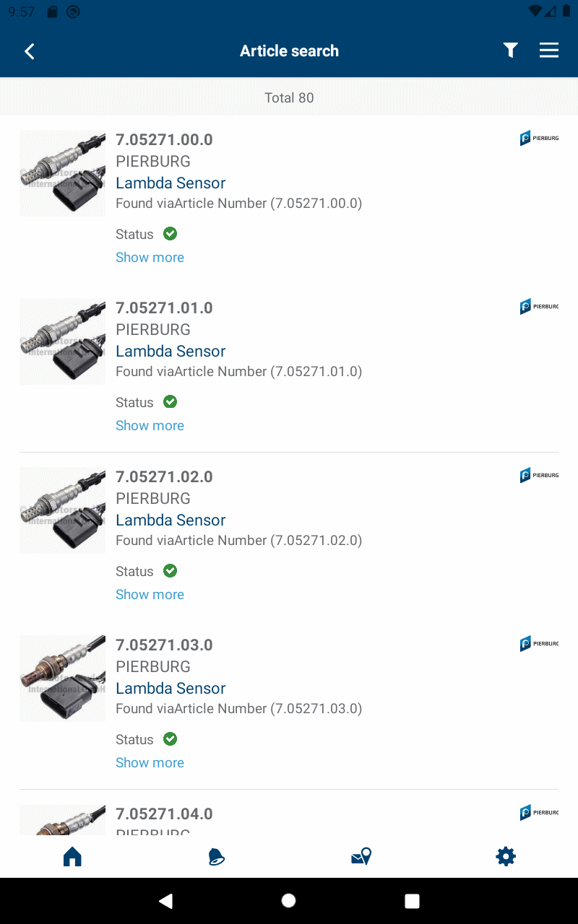Click green status check for 7.05271.02.0
Screen dimensions: 578x924
[x=171, y=571]
